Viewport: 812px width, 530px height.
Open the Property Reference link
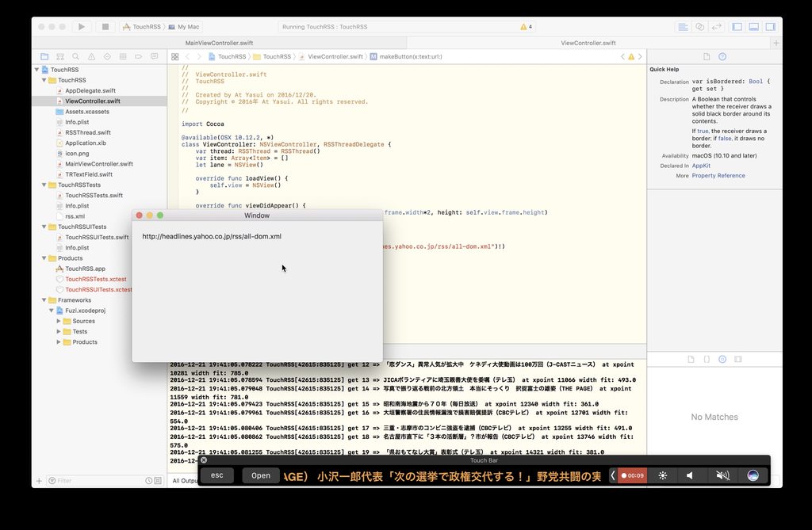click(x=718, y=175)
